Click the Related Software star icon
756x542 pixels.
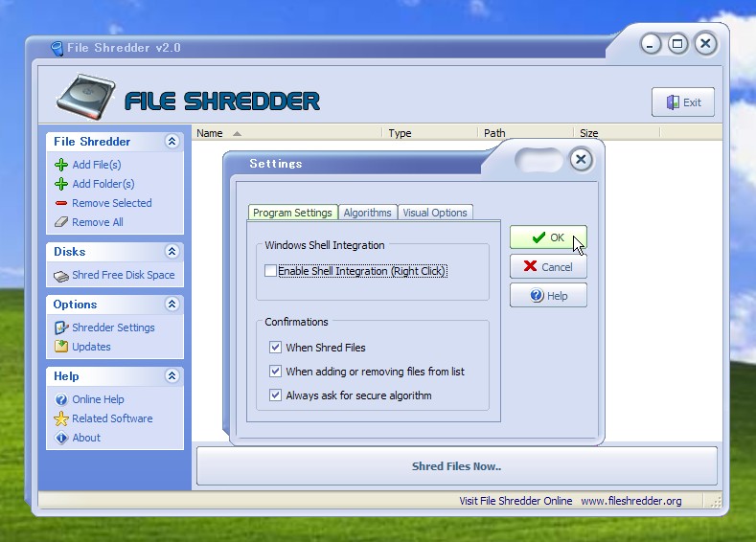coord(61,418)
